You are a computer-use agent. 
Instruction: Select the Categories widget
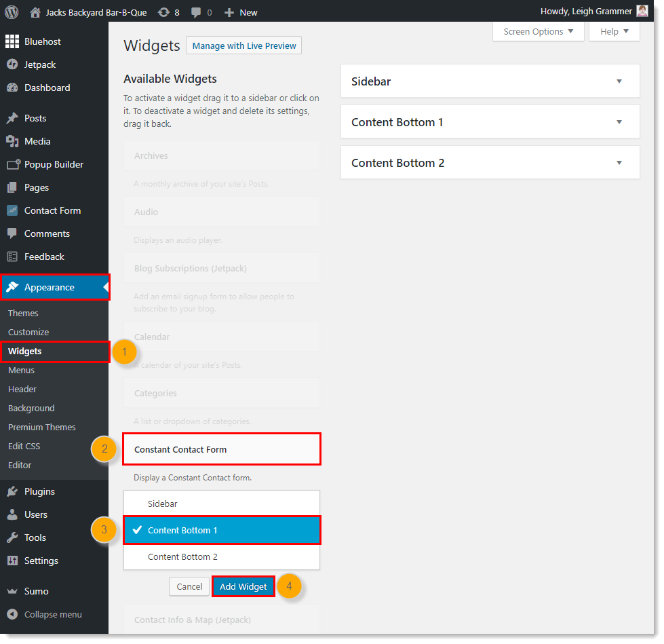point(222,393)
